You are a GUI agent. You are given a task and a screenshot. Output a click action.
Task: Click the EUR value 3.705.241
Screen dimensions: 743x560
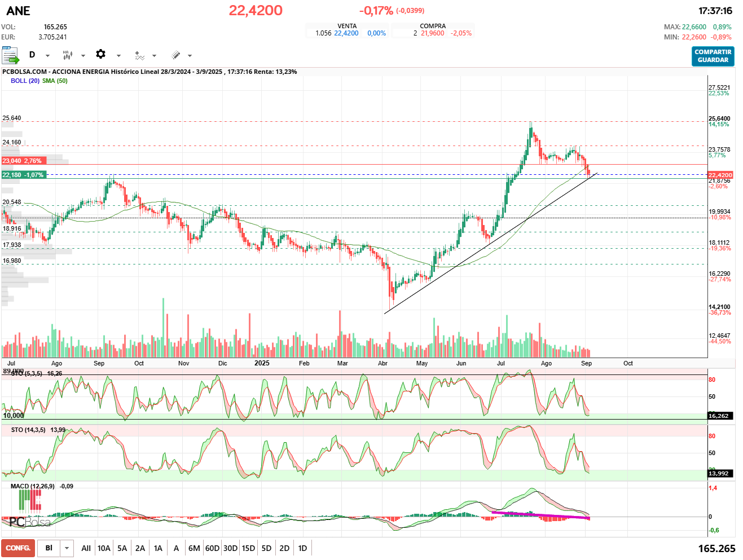(52, 37)
